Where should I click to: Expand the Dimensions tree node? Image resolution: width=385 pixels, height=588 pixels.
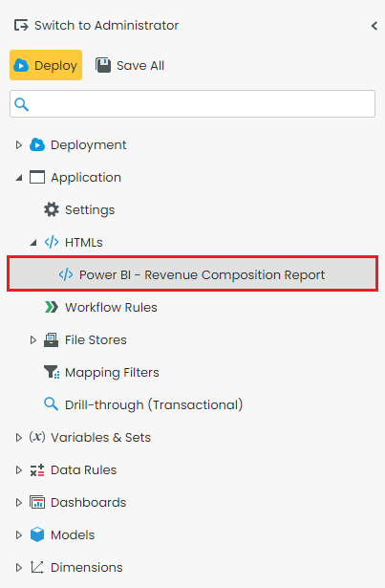19,567
